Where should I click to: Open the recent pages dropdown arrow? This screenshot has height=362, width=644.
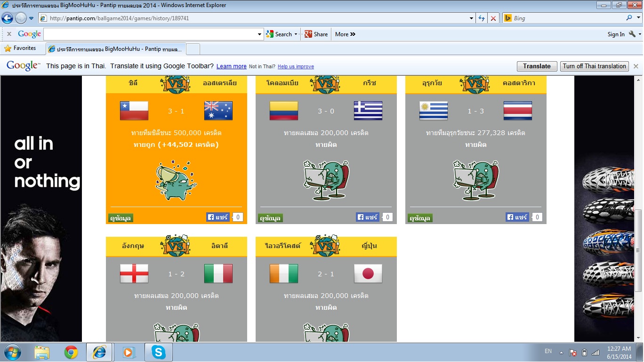coord(31,18)
